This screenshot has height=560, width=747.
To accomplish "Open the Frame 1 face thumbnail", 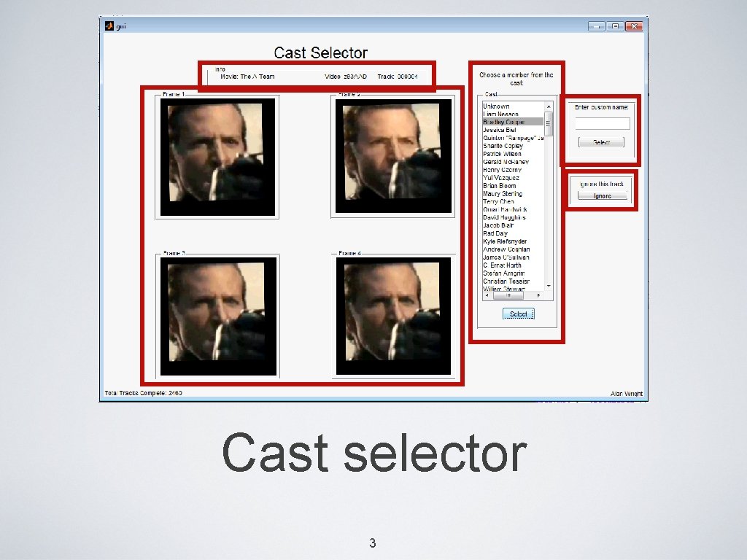I will [217, 157].
